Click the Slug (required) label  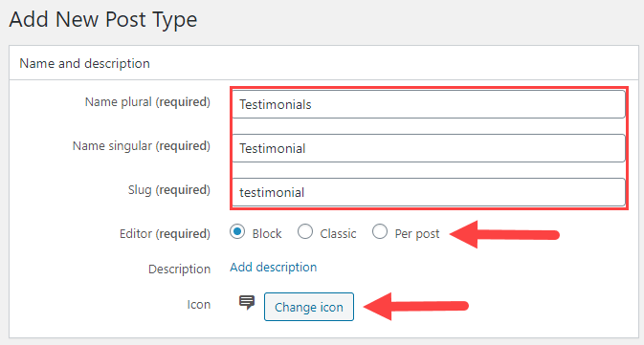coord(168,190)
